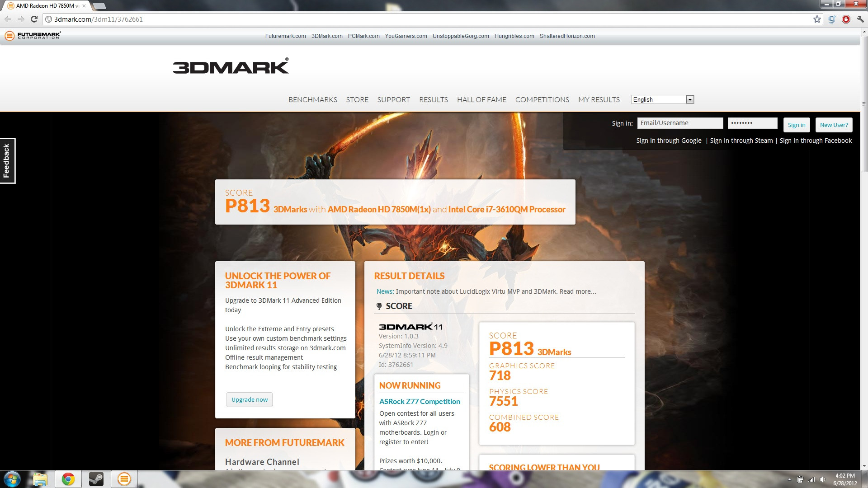The image size is (868, 488).
Task: Click the Hardware Channel heading
Action: [x=262, y=462]
